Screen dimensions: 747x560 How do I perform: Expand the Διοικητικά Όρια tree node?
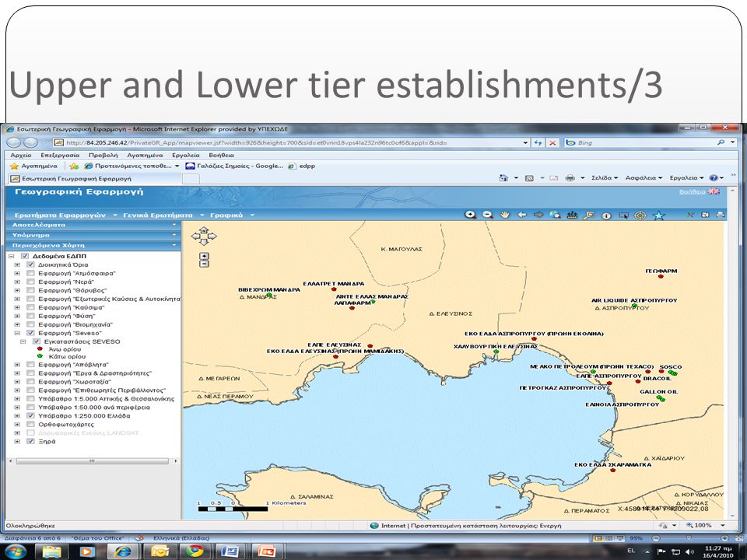pyautogui.click(x=17, y=264)
